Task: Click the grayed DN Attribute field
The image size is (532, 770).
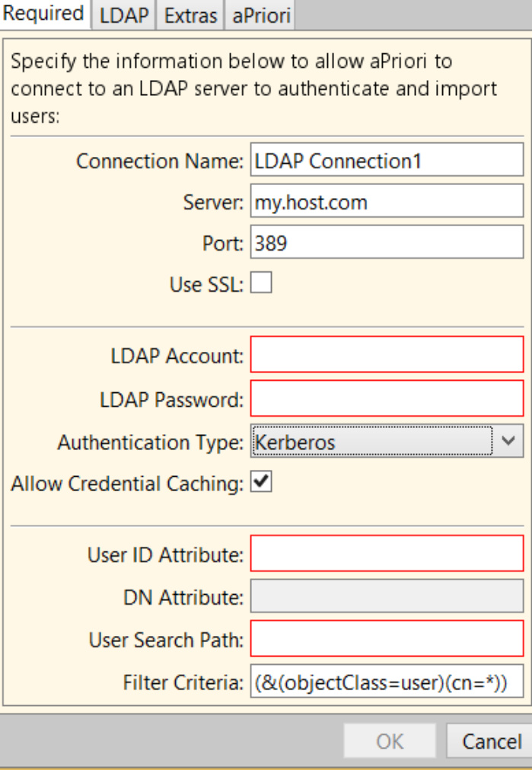Action: coord(387,597)
